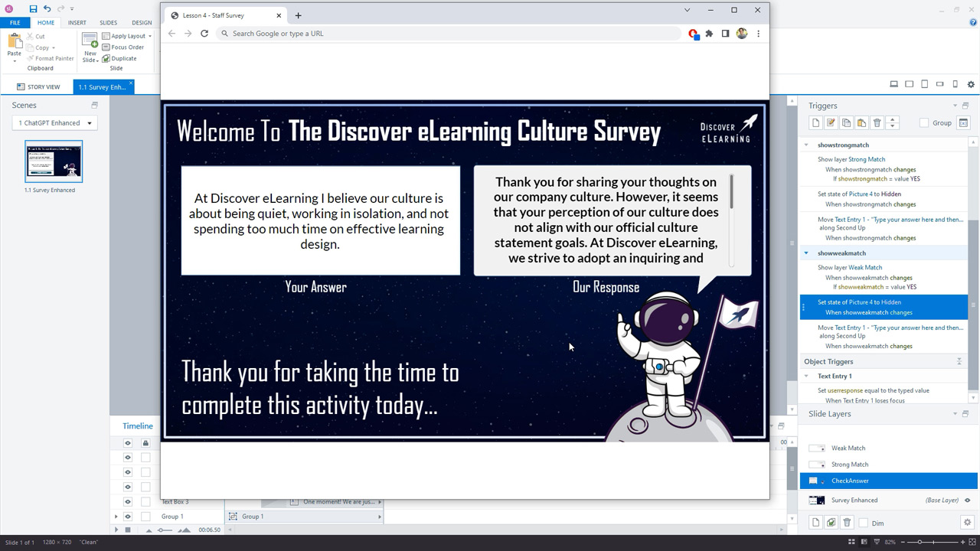
Task: Switch to the INSERT ribbon tab
Action: [77, 22]
